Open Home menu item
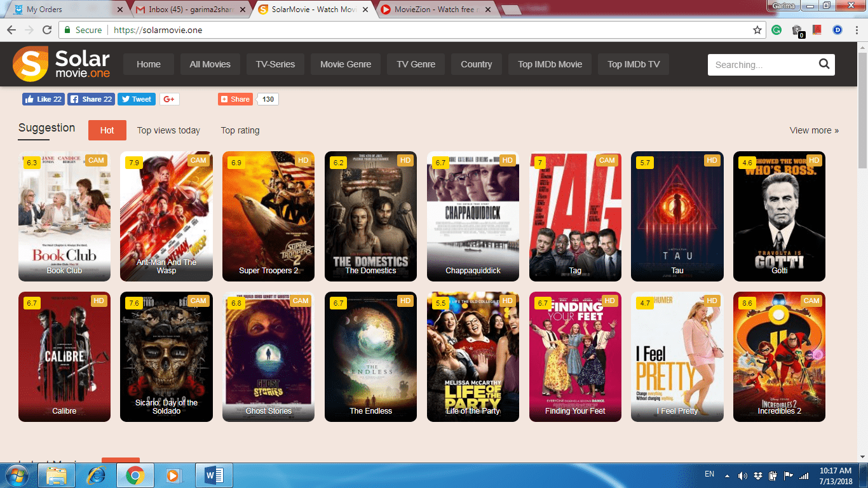The width and height of the screenshot is (868, 488). tap(149, 64)
